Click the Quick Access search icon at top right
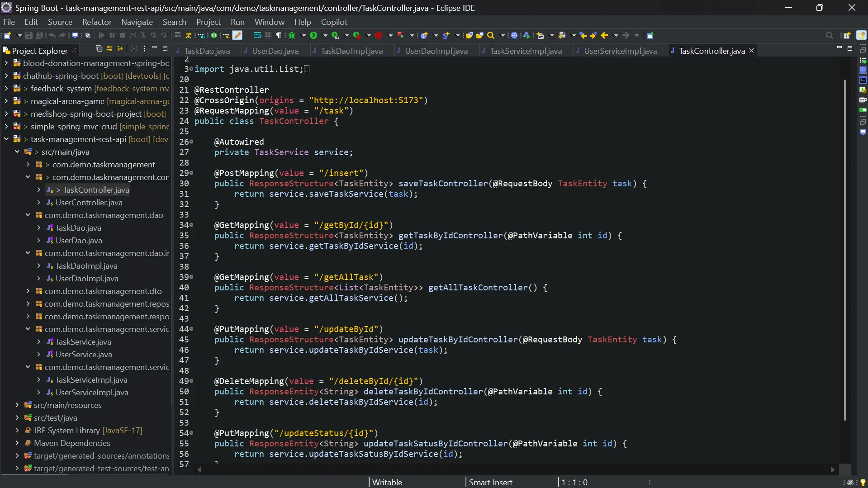 [829, 35]
